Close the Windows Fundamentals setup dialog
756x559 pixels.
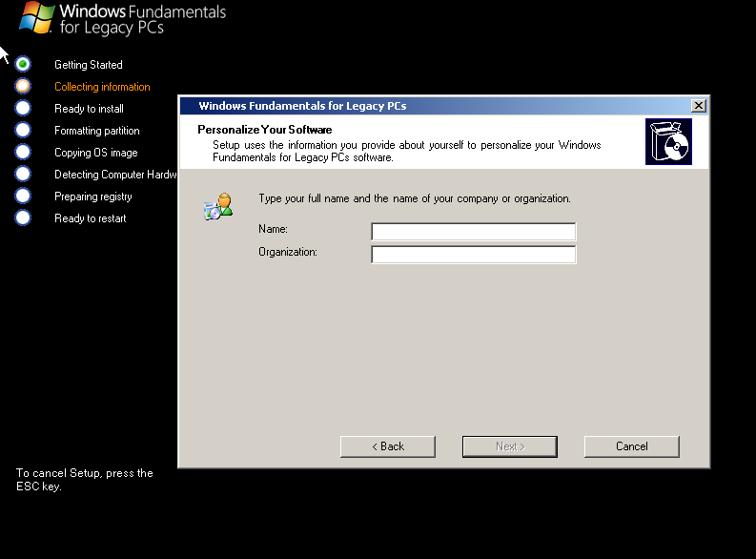point(698,106)
